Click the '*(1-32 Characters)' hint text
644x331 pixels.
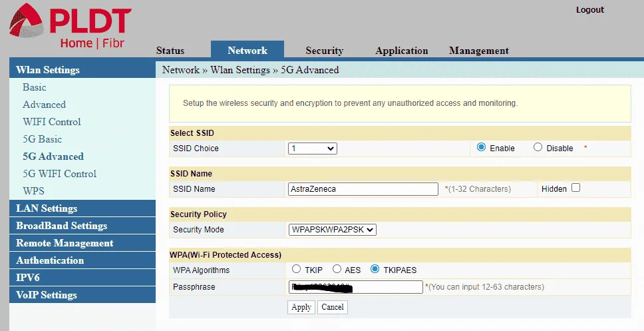pos(478,189)
